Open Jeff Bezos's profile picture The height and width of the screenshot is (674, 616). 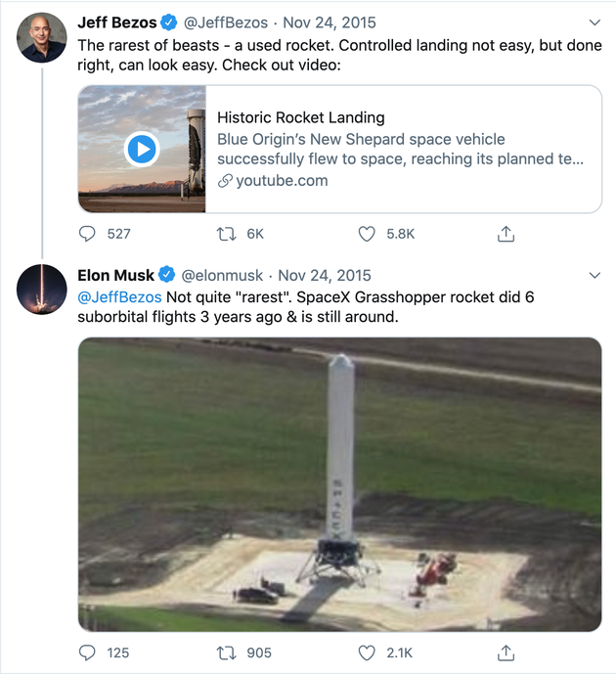[x=42, y=38]
